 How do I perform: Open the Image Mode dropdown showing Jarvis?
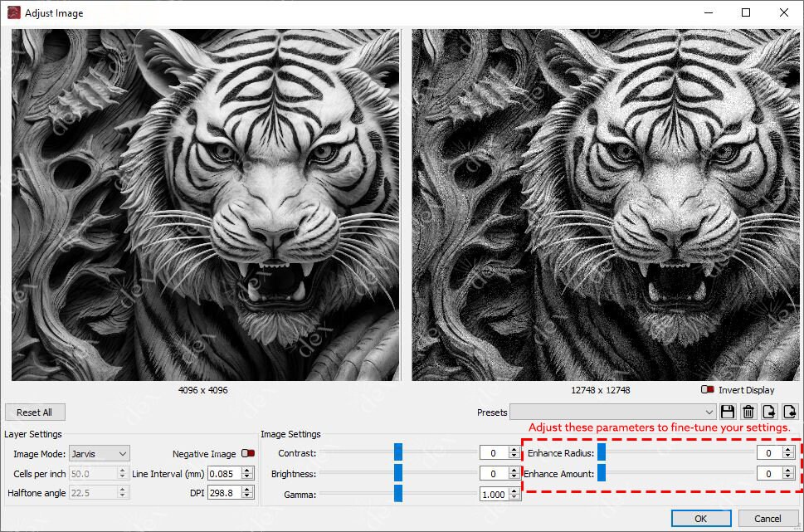pos(123,452)
